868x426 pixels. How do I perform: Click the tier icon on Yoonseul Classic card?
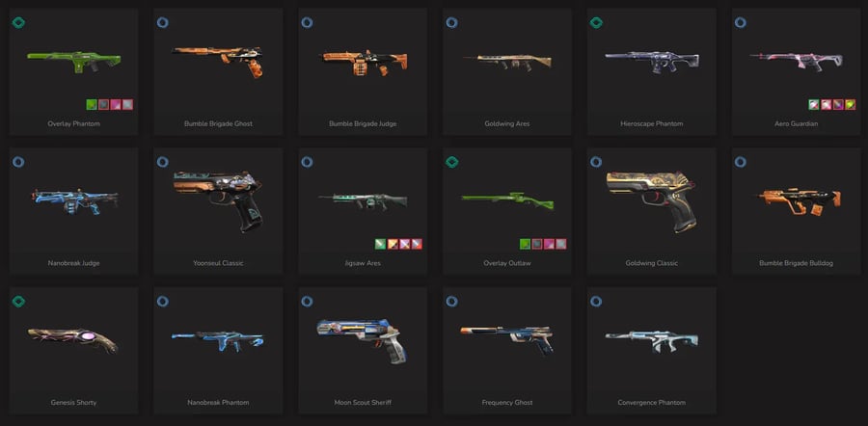163,162
